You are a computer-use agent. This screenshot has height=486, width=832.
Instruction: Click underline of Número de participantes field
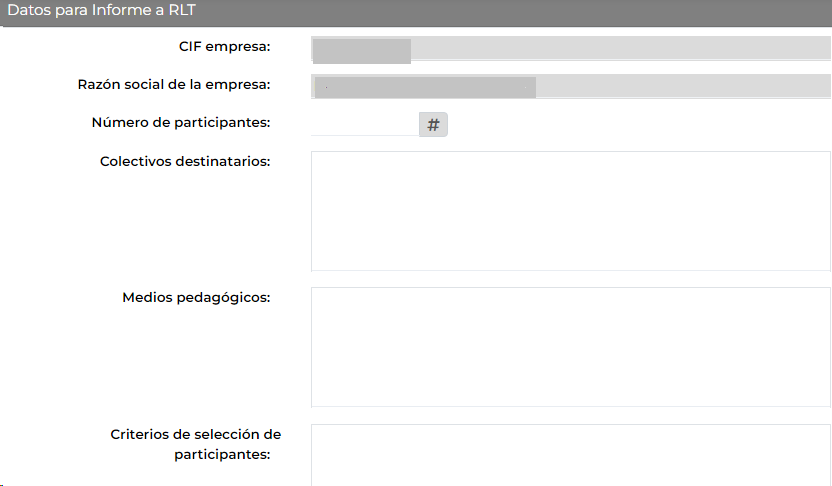(x=365, y=136)
